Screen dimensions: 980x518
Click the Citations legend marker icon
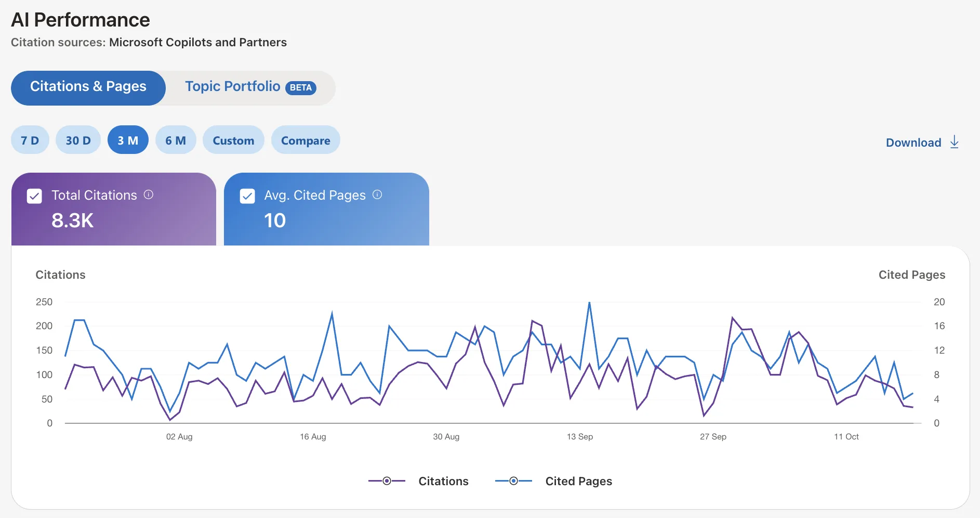click(x=387, y=481)
